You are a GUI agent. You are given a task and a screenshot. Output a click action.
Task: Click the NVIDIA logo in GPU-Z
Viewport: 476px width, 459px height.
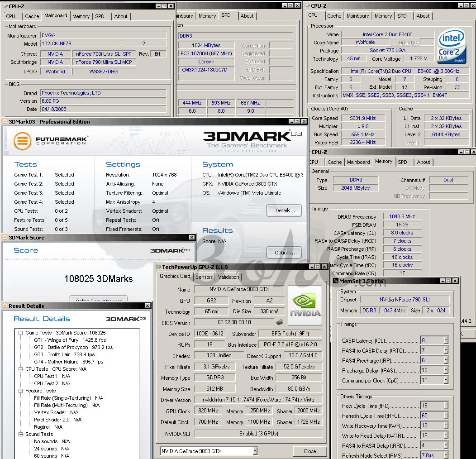point(305,305)
